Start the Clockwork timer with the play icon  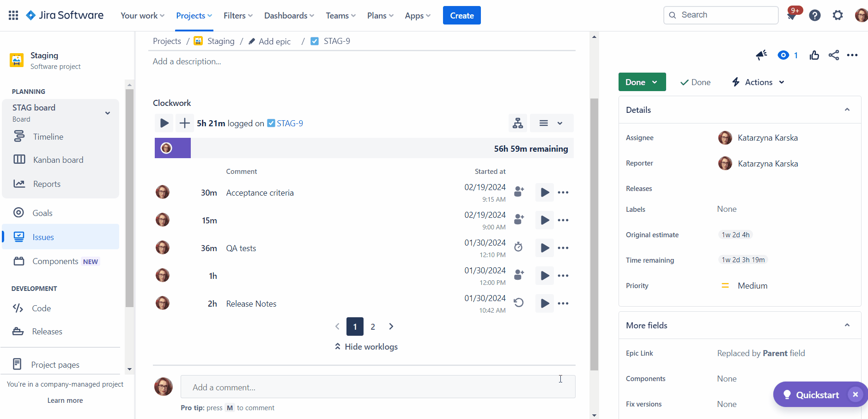coord(164,123)
